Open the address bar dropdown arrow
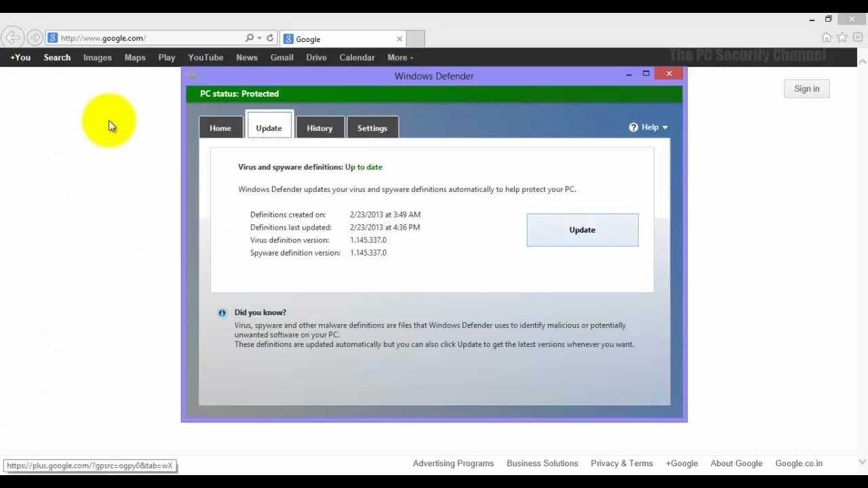Image resolution: width=868 pixels, height=488 pixels. point(260,39)
